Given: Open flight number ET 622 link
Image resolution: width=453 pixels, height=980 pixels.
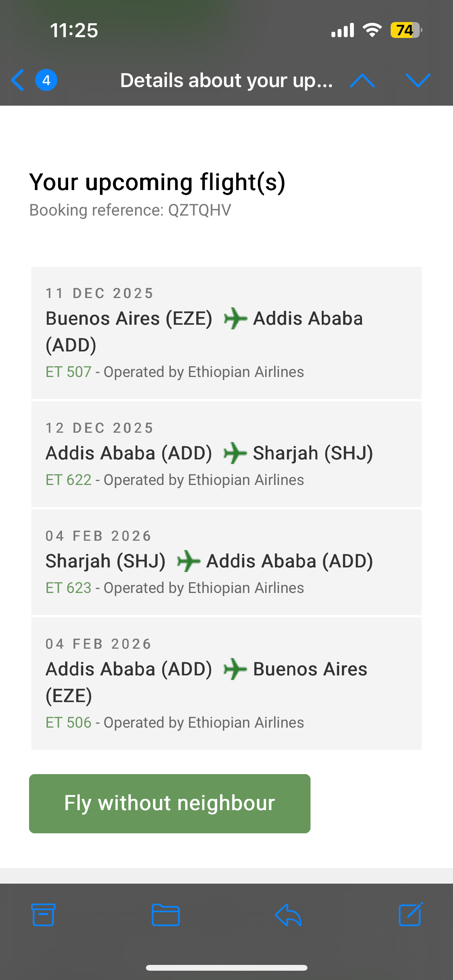Looking at the screenshot, I should (x=69, y=480).
